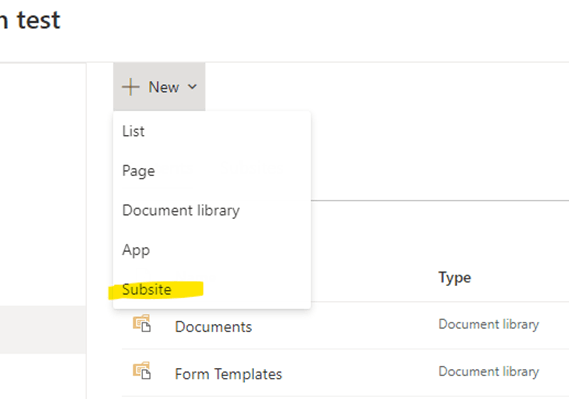Click Document library type in Documents row
The image size is (569, 399).
[x=488, y=324]
